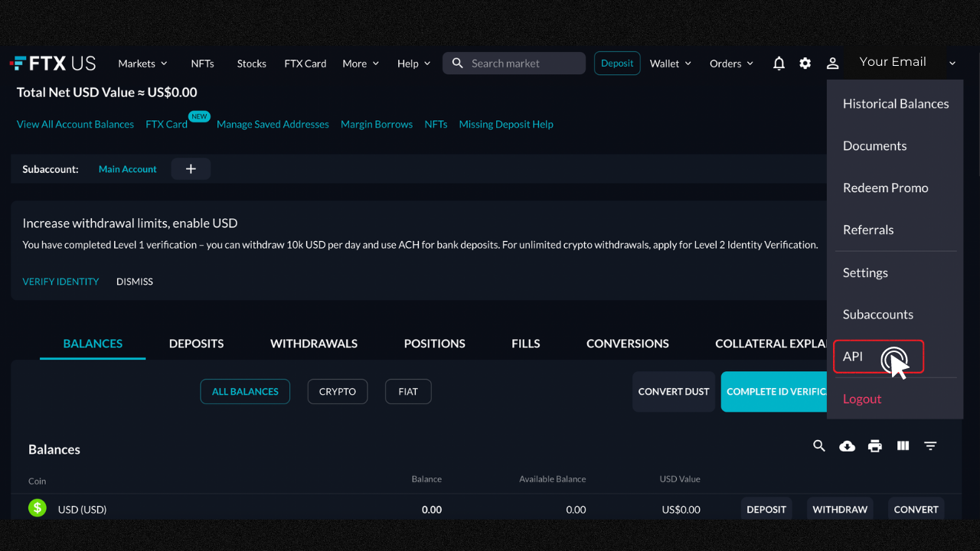
Task: Switch to the Withdrawals tab
Action: pyautogui.click(x=314, y=344)
